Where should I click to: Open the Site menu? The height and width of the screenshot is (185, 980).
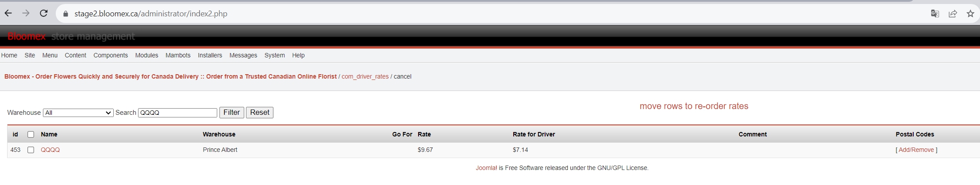[30, 55]
